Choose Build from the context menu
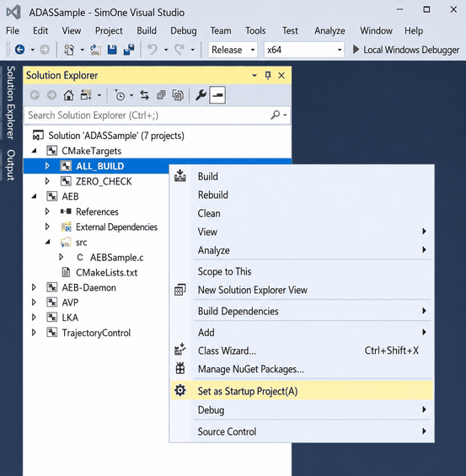 302,176
